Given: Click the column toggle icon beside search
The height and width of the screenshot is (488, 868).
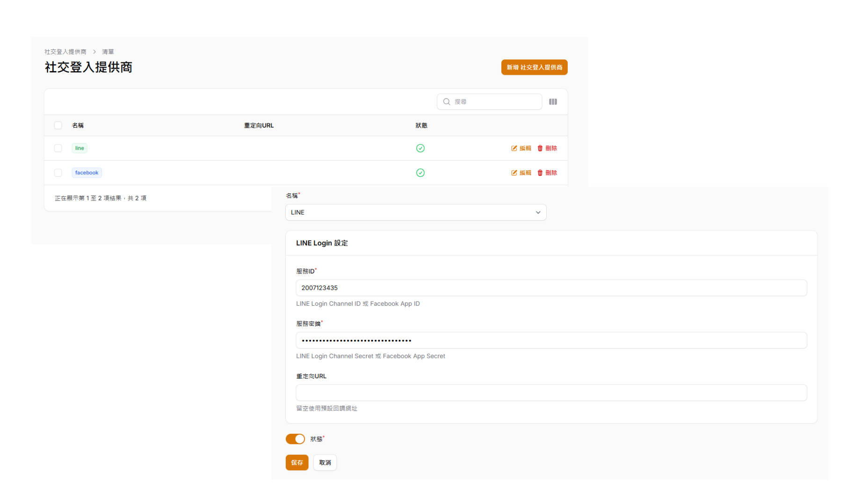Looking at the screenshot, I should pyautogui.click(x=553, y=102).
